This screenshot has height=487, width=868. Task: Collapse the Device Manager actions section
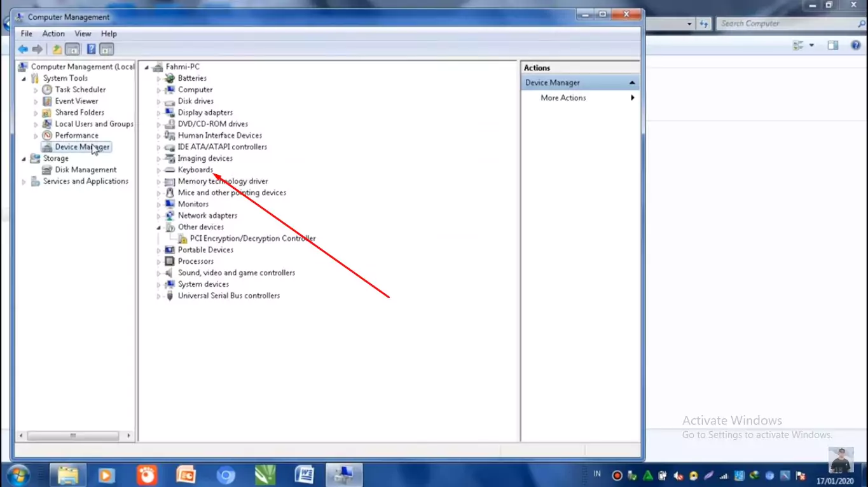point(632,83)
